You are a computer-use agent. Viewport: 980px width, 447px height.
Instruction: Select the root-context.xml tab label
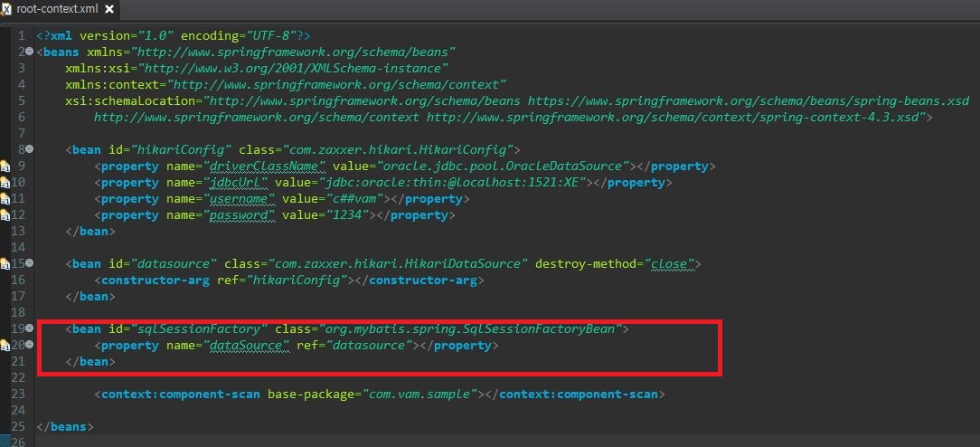tap(57, 9)
